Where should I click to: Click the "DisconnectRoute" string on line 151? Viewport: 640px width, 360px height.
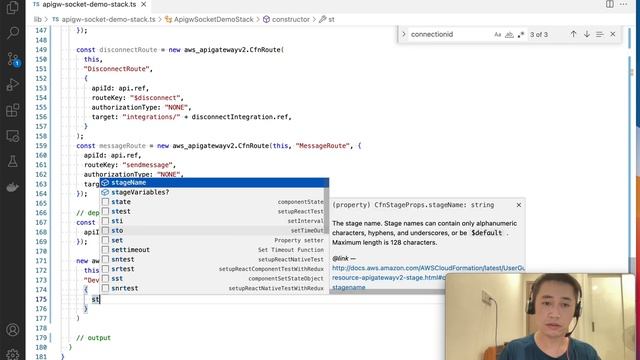pos(116,69)
